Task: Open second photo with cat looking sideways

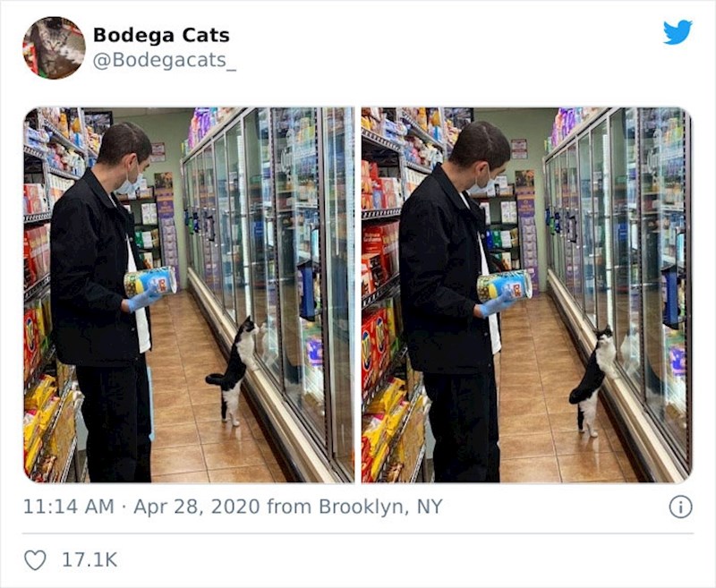Action: [x=526, y=295]
